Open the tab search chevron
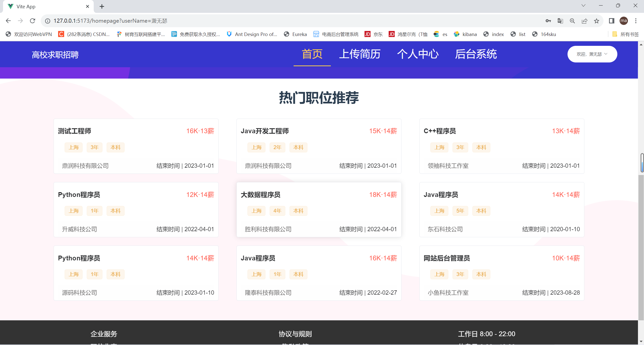644x345 pixels. [x=583, y=6]
